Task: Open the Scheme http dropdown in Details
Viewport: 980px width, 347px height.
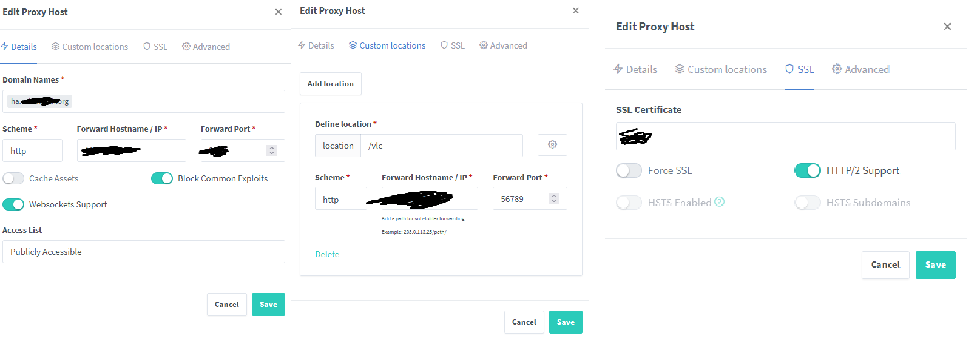Action: pos(32,150)
